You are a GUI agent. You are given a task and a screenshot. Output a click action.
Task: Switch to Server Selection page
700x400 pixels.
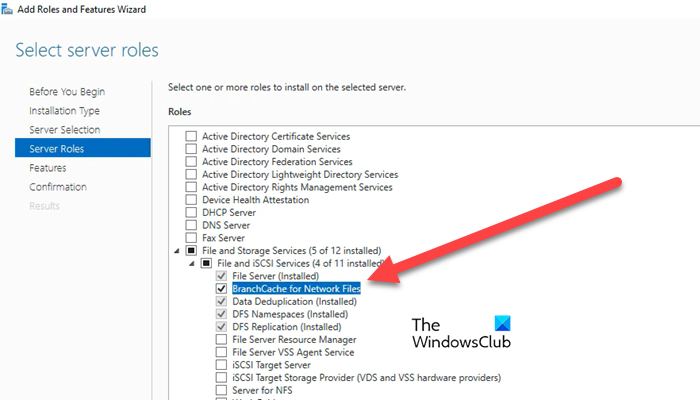[x=64, y=130]
